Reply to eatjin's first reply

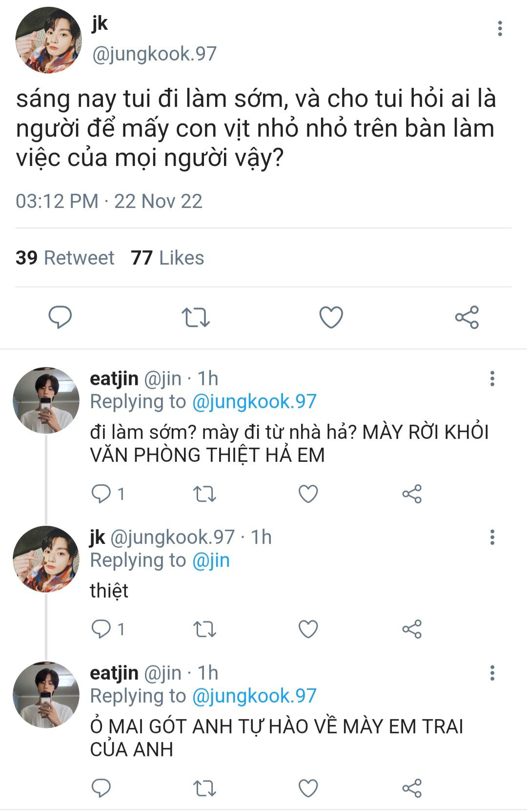click(x=101, y=494)
